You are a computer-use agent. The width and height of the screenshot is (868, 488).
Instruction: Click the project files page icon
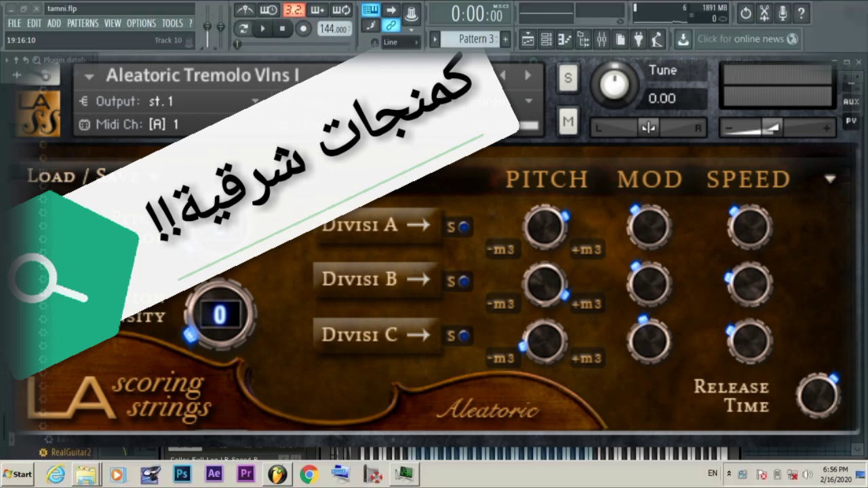coord(620,40)
